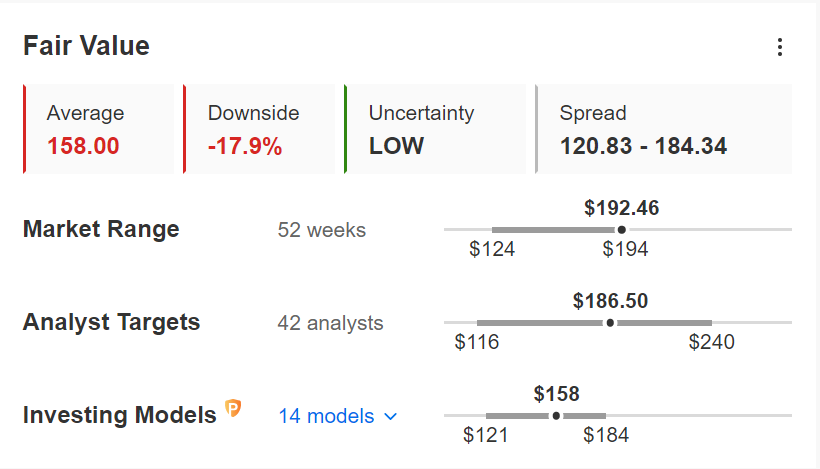820x469 pixels.
Task: Click the Investing Models slider dot
Action: pos(556,416)
